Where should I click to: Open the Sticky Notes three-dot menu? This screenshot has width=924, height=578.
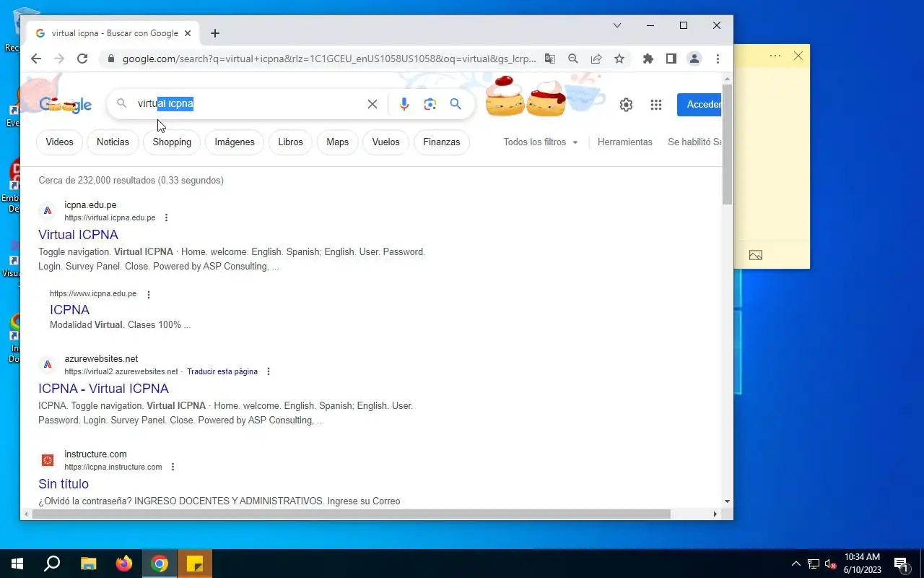point(775,56)
